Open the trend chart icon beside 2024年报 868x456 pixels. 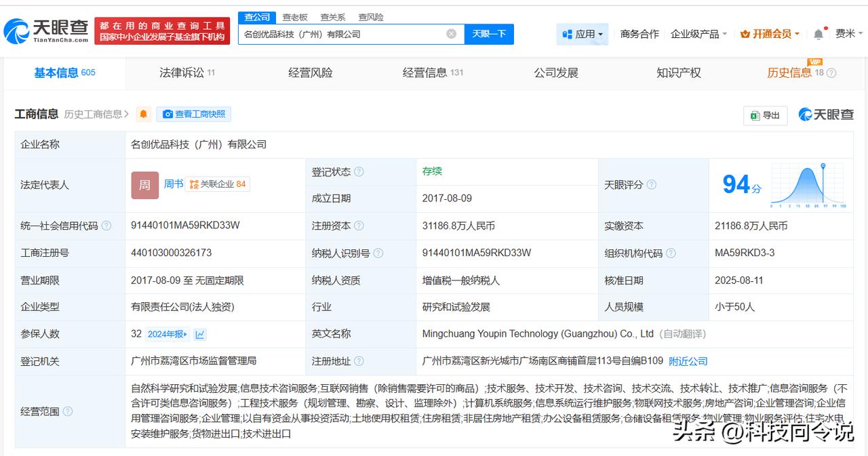coord(200,334)
